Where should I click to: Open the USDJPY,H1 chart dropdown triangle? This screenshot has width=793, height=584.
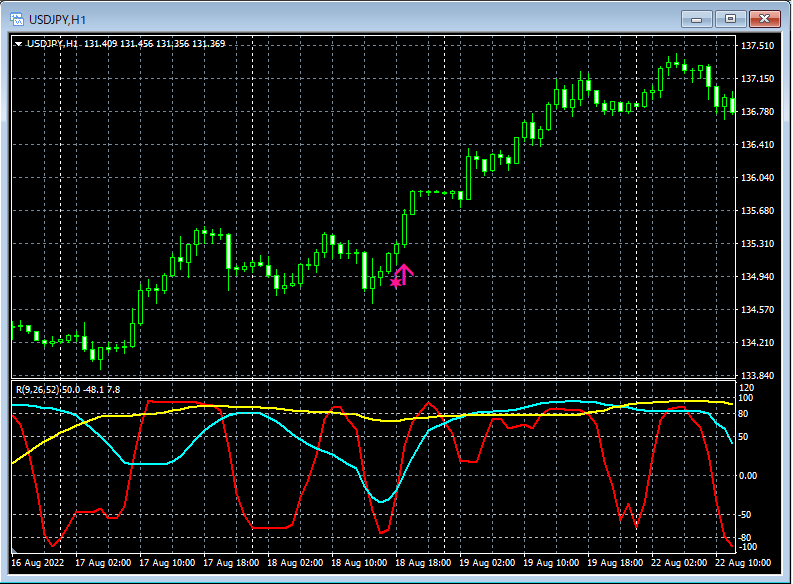(18, 44)
